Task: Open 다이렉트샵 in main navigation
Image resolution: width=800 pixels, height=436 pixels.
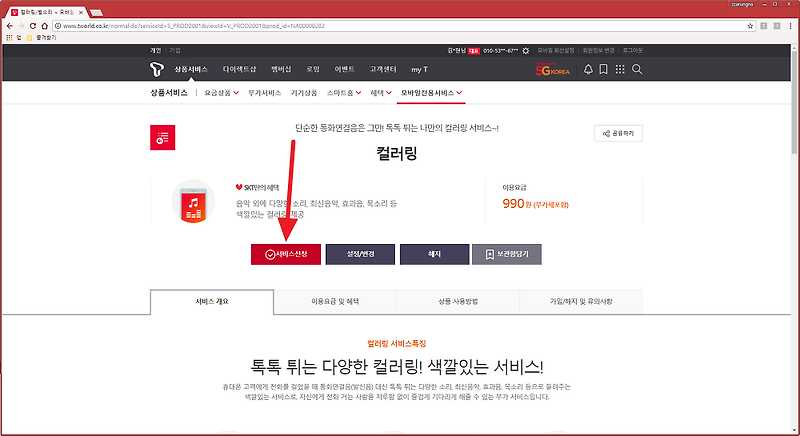Action: [x=239, y=69]
